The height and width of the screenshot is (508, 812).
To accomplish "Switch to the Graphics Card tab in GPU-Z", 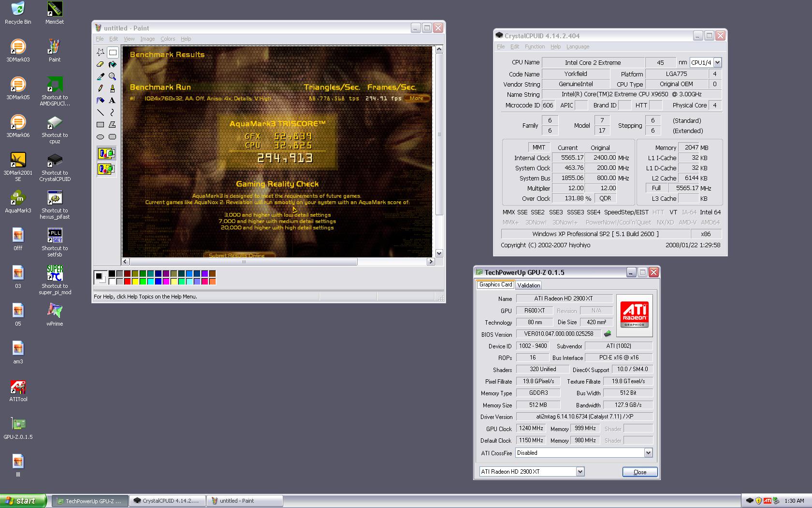I will pyautogui.click(x=495, y=284).
